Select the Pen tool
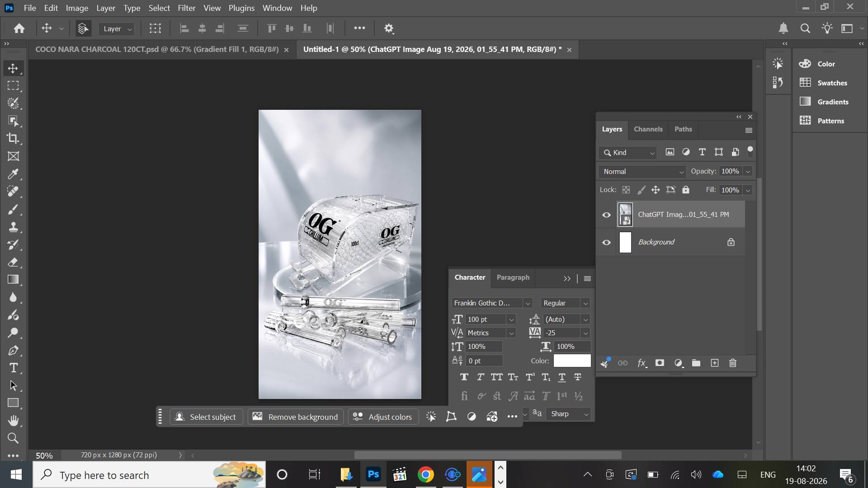 (x=13, y=350)
